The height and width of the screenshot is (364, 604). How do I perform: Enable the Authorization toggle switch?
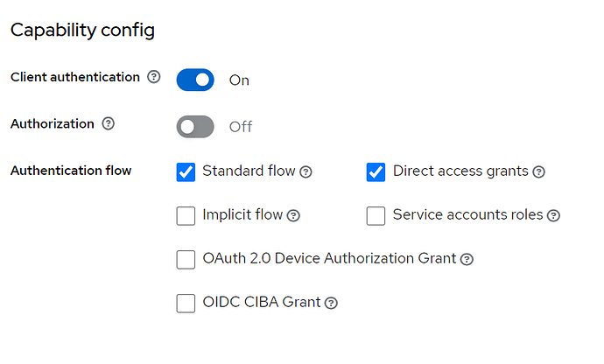point(195,127)
